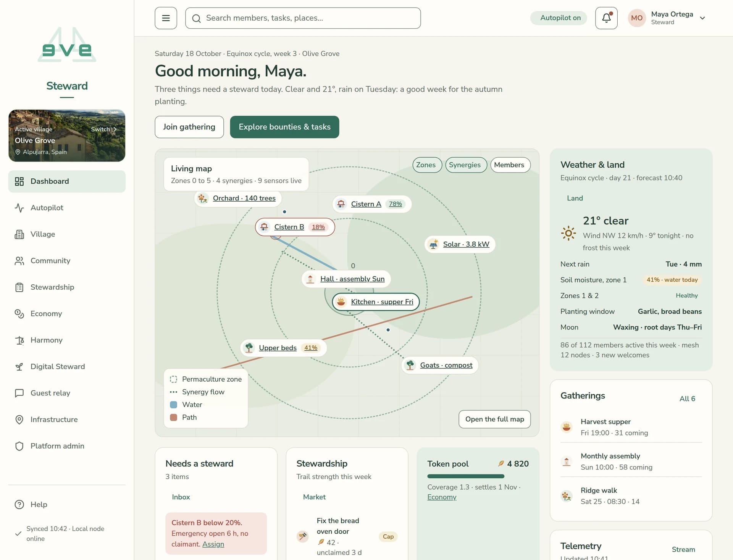The height and width of the screenshot is (560, 733).
Task: Click the Dashboard grid icon
Action: 19,181
